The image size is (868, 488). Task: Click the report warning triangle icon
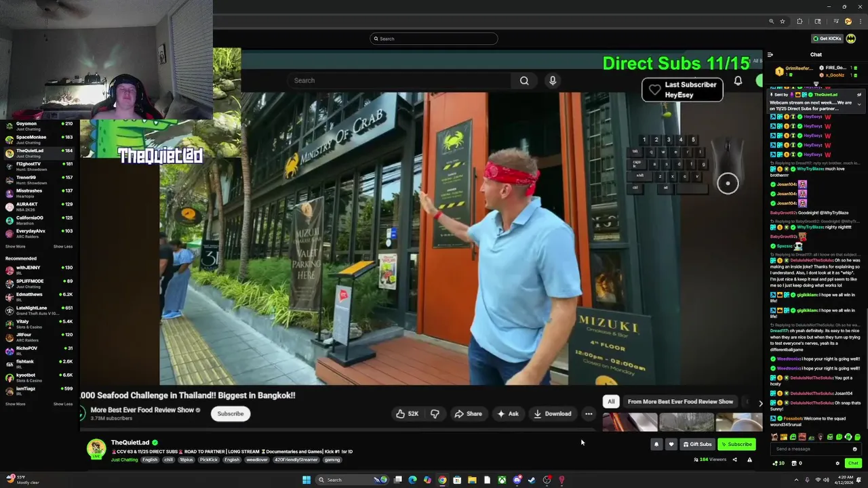point(749,460)
